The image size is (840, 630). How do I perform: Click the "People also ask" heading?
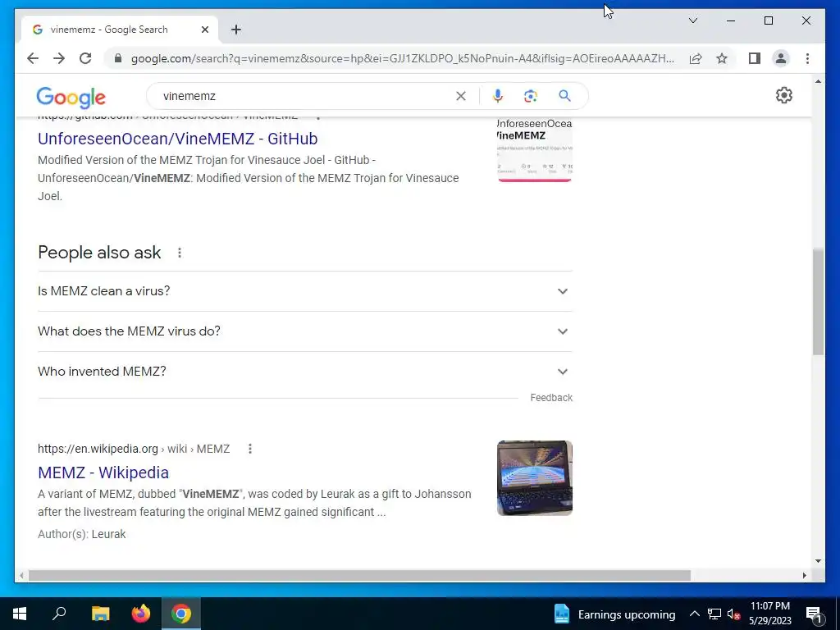coord(99,253)
